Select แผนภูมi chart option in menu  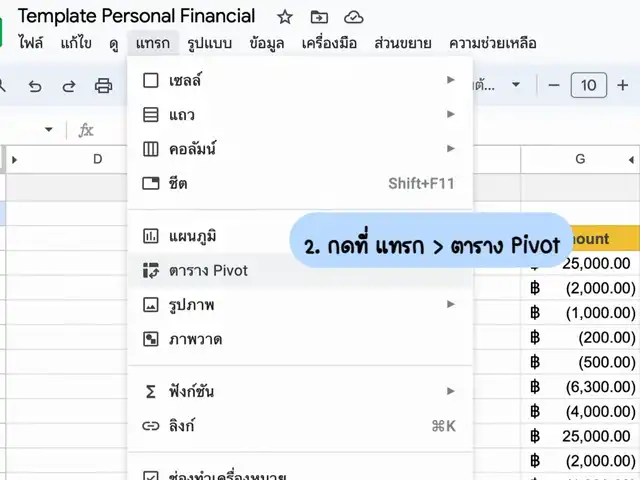point(192,236)
